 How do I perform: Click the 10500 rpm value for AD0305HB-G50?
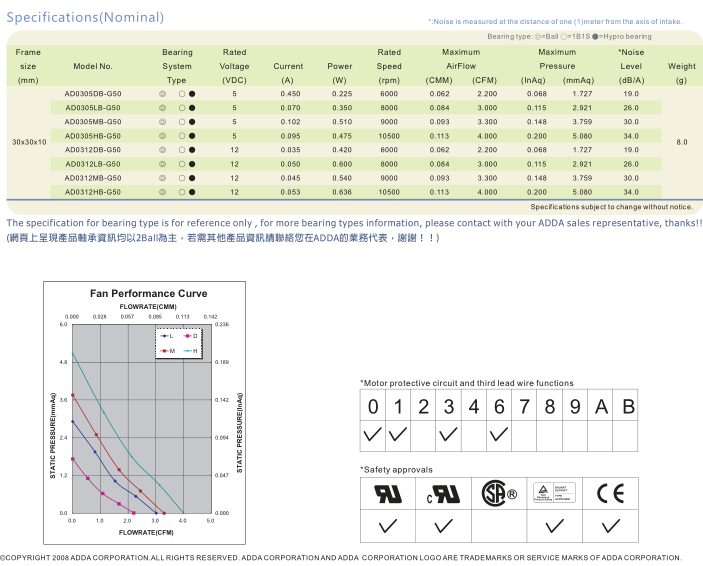[x=389, y=136]
